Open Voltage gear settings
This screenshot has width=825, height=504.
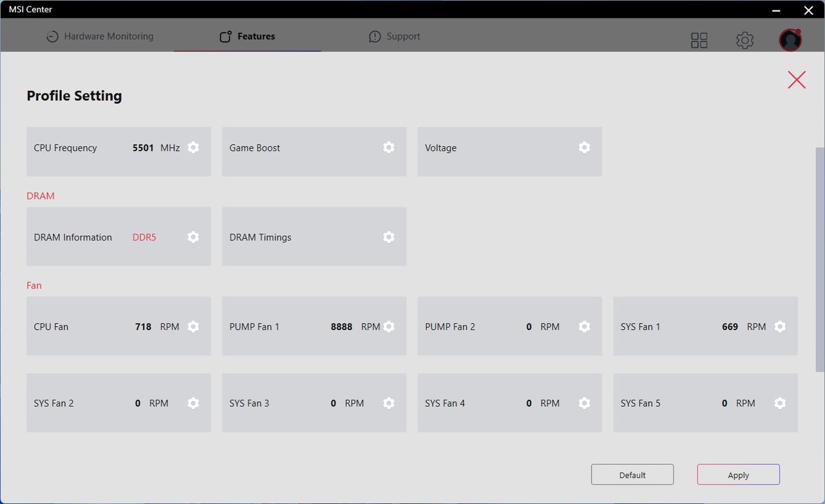[585, 148]
